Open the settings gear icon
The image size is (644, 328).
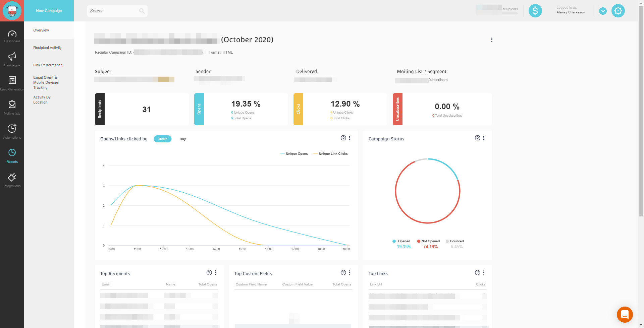(618, 11)
